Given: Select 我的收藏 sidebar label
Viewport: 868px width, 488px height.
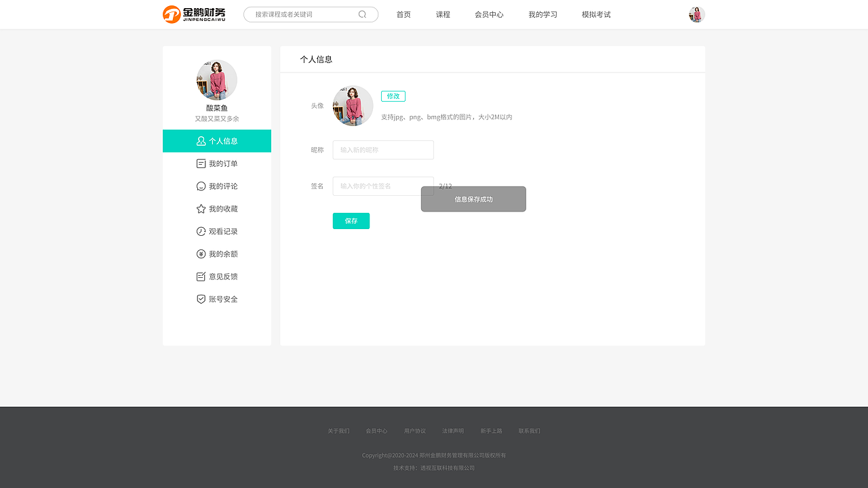Looking at the screenshot, I should coord(223,209).
